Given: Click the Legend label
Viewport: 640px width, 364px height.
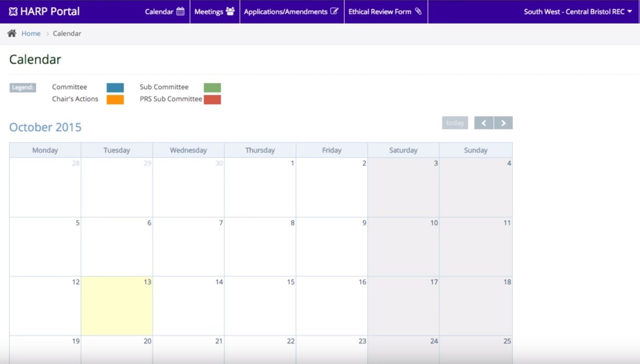Looking at the screenshot, I should click(x=23, y=87).
